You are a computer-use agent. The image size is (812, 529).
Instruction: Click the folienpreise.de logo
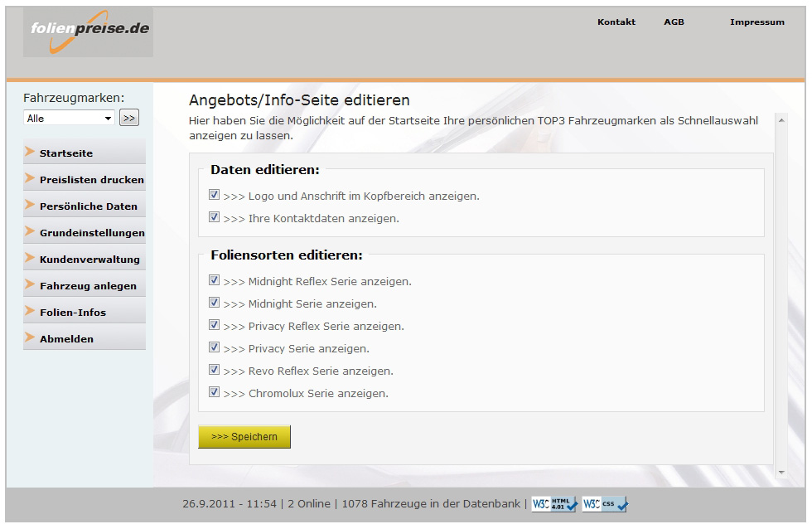88,32
